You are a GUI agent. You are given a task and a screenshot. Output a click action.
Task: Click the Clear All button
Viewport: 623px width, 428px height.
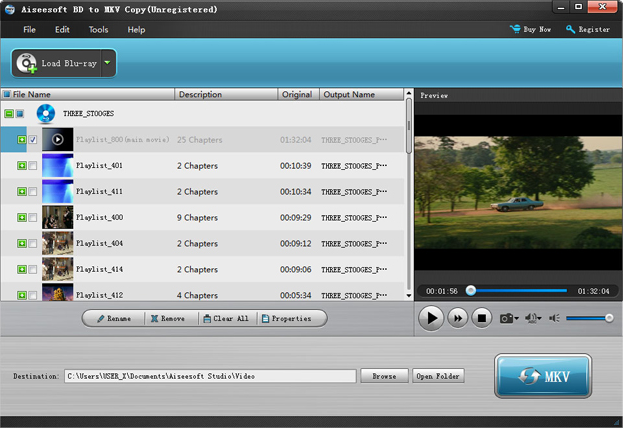pyautogui.click(x=225, y=318)
